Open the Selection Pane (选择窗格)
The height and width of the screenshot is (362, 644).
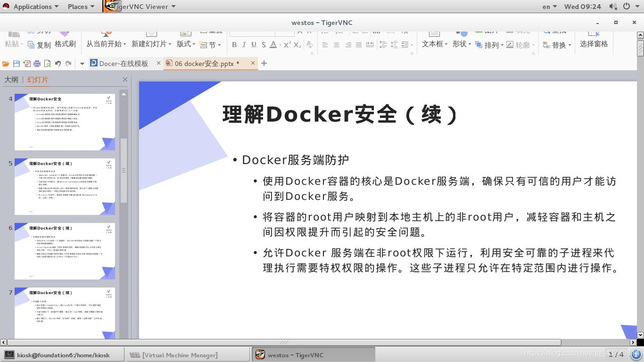[x=594, y=44]
